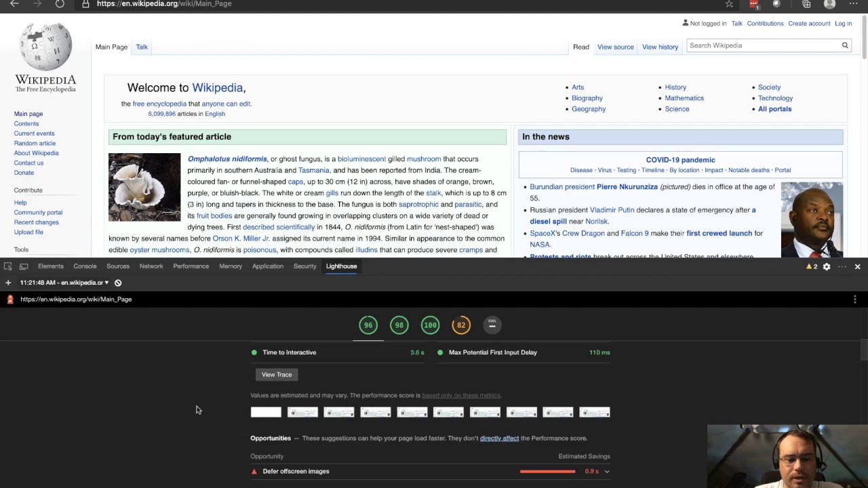Image resolution: width=868 pixels, height=488 pixels.
Task: Click the padlock icon in the address bar
Action: coord(85,4)
